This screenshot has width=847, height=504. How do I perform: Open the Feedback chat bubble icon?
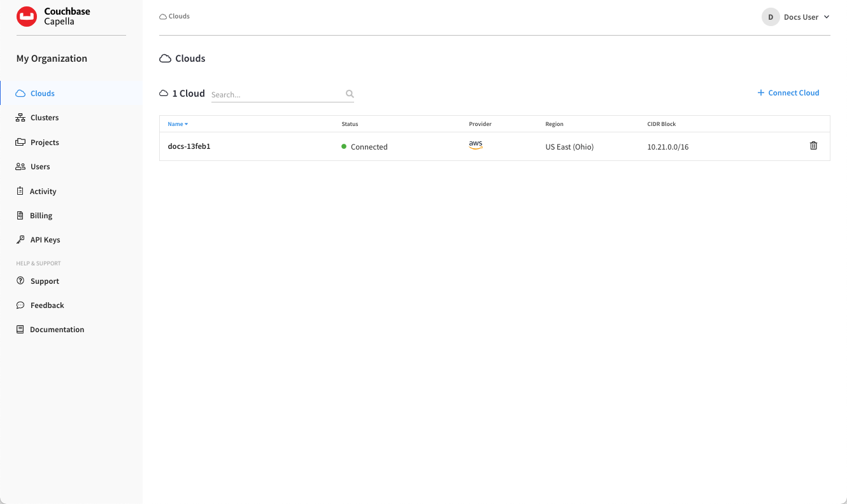(x=21, y=305)
